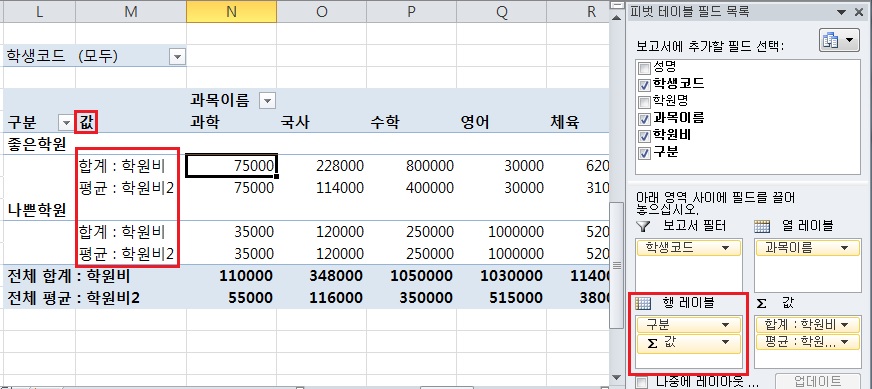Select the grand average cell 55000

[231, 298]
